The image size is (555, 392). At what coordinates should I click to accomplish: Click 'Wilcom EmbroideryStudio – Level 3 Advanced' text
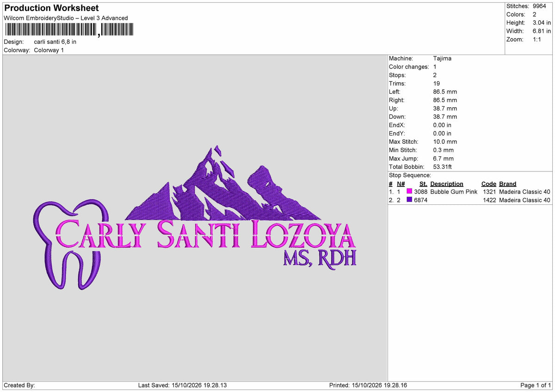(x=66, y=18)
